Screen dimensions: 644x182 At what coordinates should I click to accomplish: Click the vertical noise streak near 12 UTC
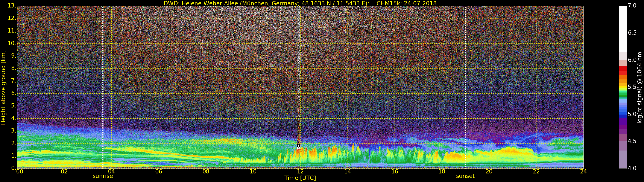[x=298, y=75]
